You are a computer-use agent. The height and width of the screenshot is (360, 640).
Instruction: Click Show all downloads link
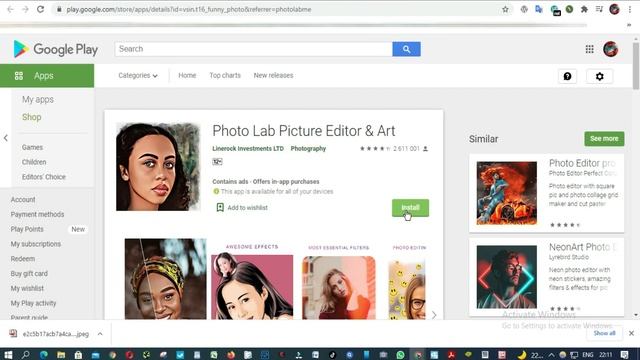pos(604,333)
